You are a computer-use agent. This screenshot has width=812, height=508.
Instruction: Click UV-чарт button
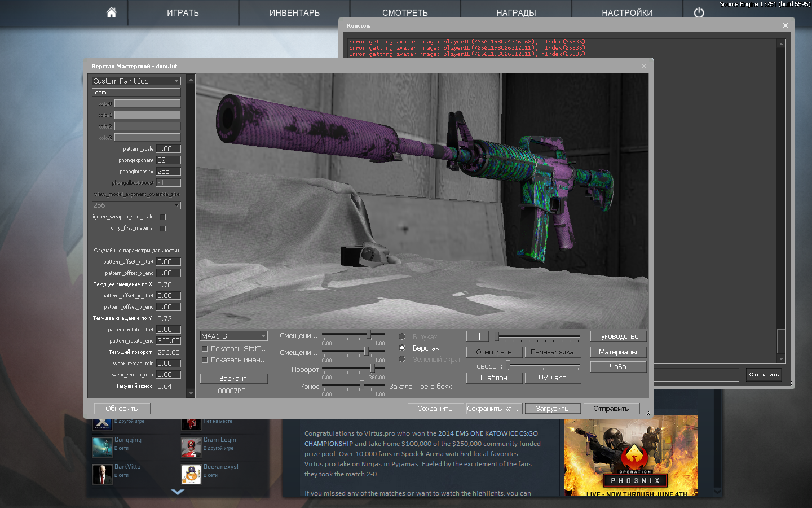[552, 378]
